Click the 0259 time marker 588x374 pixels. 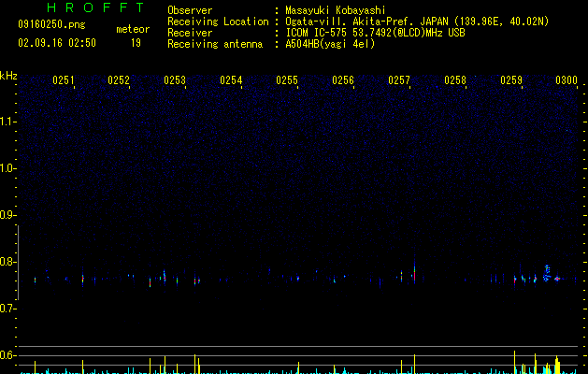(x=511, y=80)
